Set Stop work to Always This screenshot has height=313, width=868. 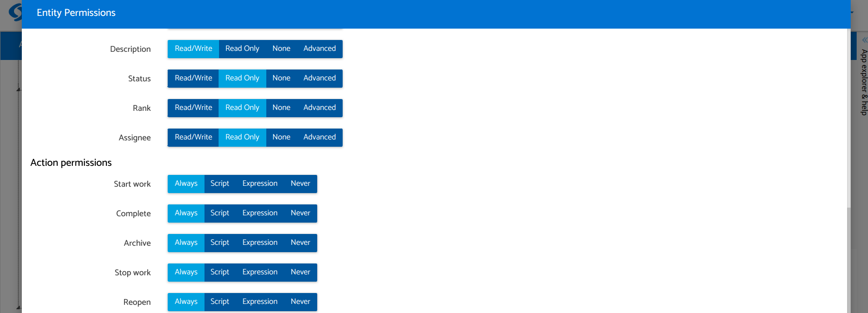pos(186,272)
